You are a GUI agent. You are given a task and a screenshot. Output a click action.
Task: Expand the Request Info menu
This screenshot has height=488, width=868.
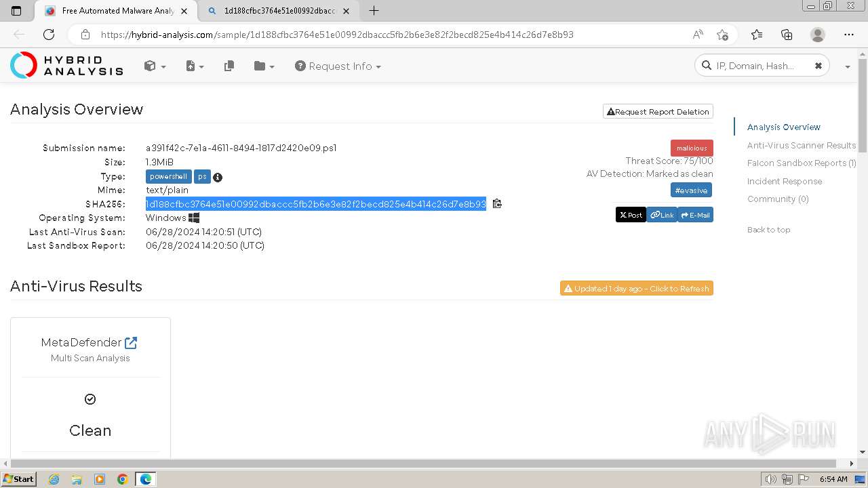[x=338, y=66]
